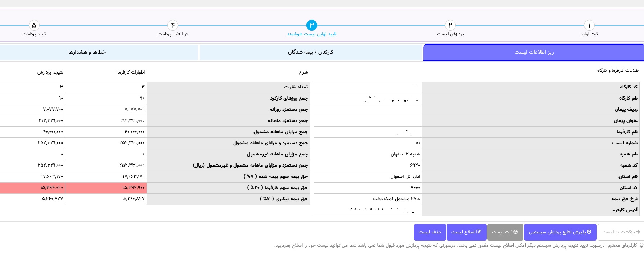Click the red-highlighted نتیجه پردازش cell ۱۵,۳۹۴,۰۲۰
The image size is (644, 255).
(x=32, y=188)
